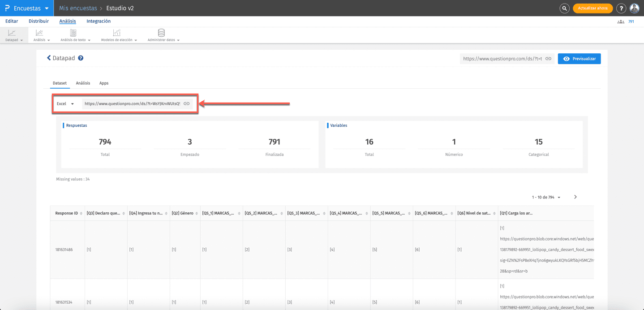The height and width of the screenshot is (310, 644).
Task: Open the Administrar datos database icon
Action: [161, 33]
